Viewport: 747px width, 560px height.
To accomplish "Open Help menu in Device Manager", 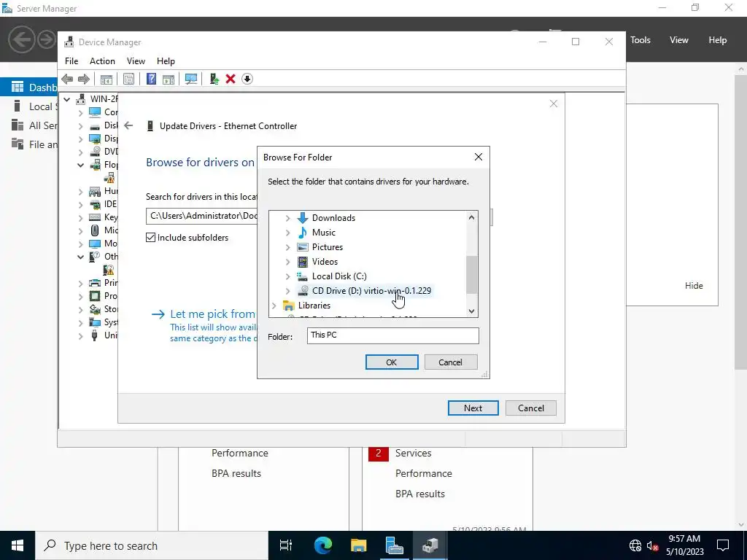I will tap(166, 61).
